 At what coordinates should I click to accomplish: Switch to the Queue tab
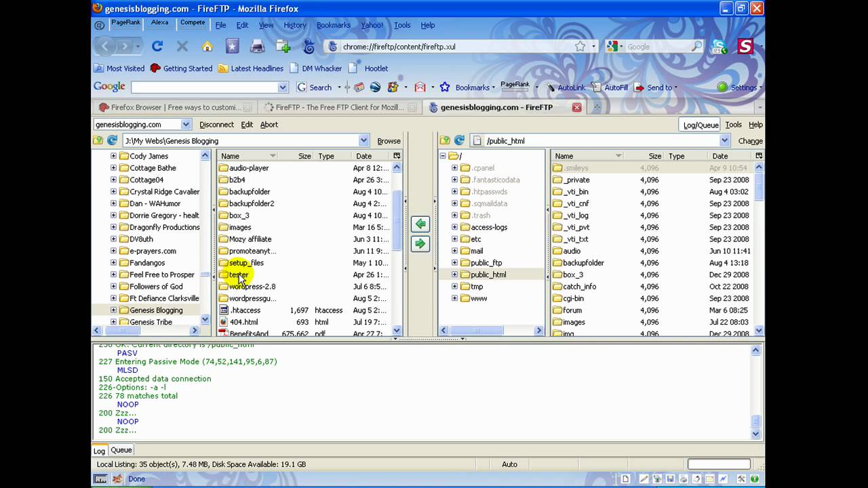pos(121,450)
